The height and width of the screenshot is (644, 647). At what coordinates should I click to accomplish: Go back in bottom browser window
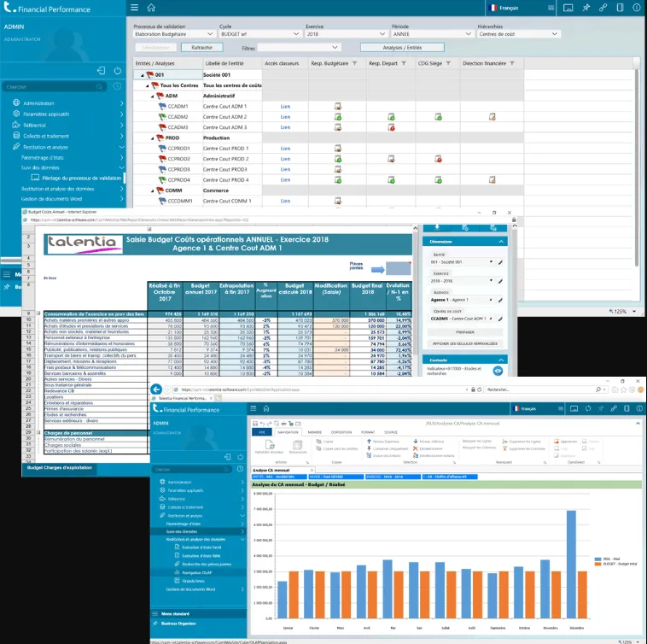156,389
